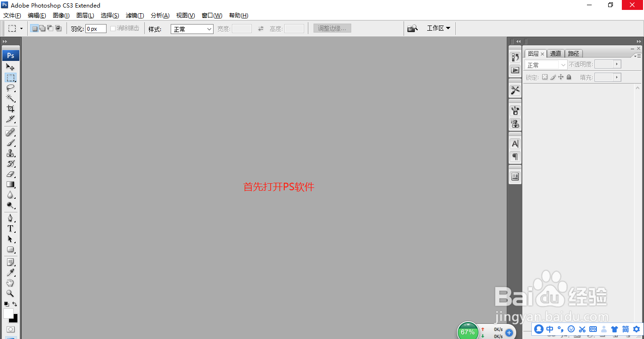Open the Character panel (A) icon
The width and height of the screenshot is (644, 339).
coord(515,144)
